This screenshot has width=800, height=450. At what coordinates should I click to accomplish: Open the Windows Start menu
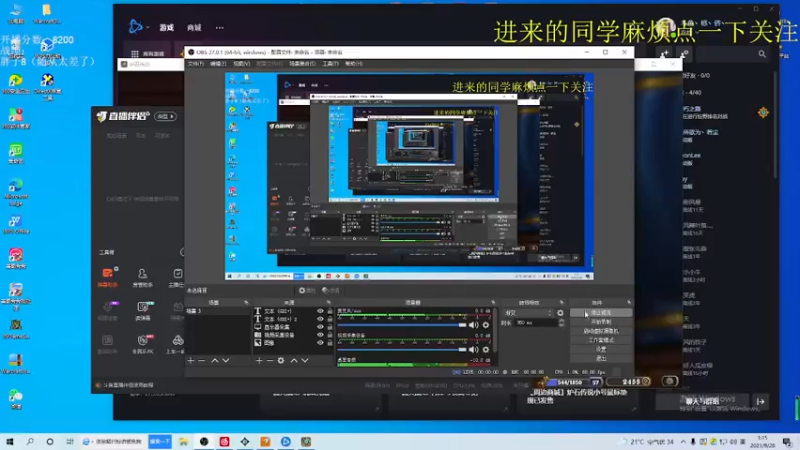pyautogui.click(x=10, y=441)
